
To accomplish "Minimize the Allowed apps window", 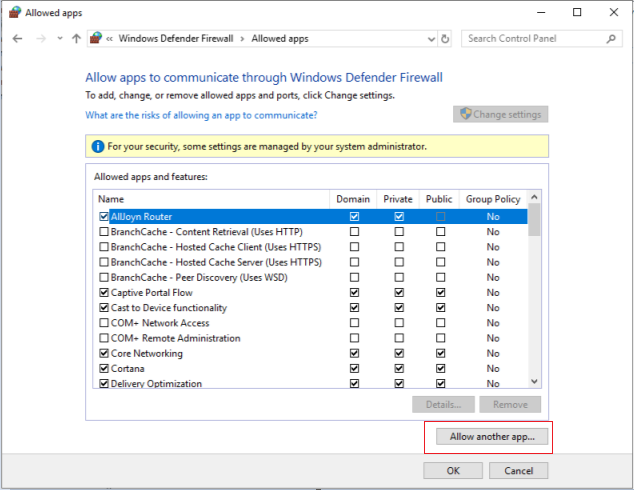I will click(541, 13).
